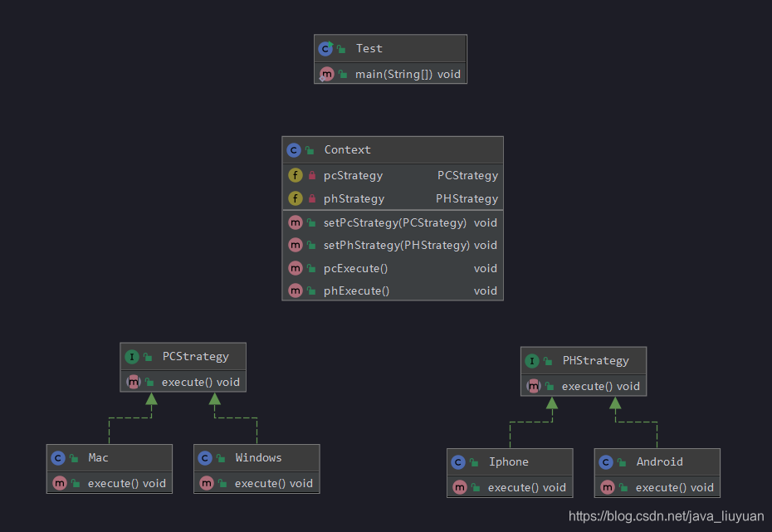Image resolution: width=772 pixels, height=532 pixels.
Task: Select the Windows class name
Action: pyautogui.click(x=258, y=457)
